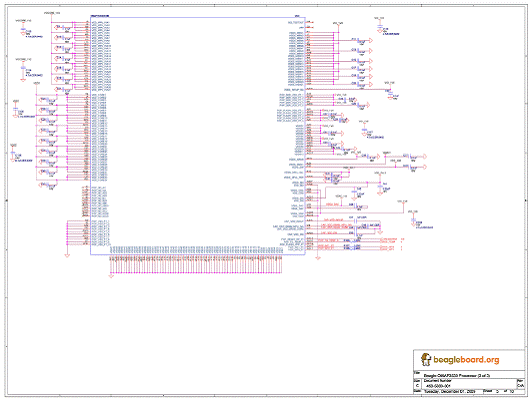
Task: Select the document number value in title block
Action: [x=438, y=386]
